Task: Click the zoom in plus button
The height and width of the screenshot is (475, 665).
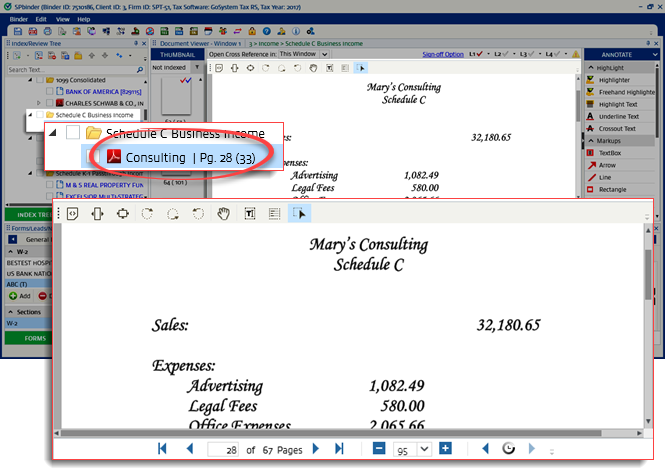Action: (445, 449)
